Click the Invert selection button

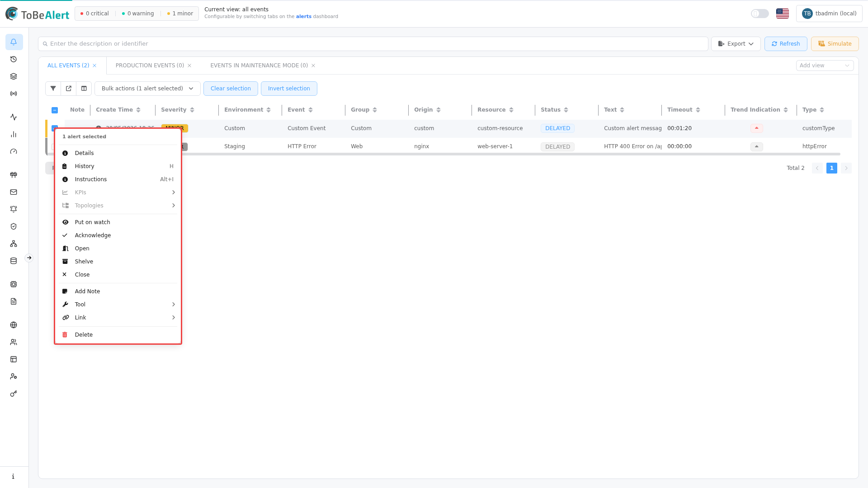point(289,89)
